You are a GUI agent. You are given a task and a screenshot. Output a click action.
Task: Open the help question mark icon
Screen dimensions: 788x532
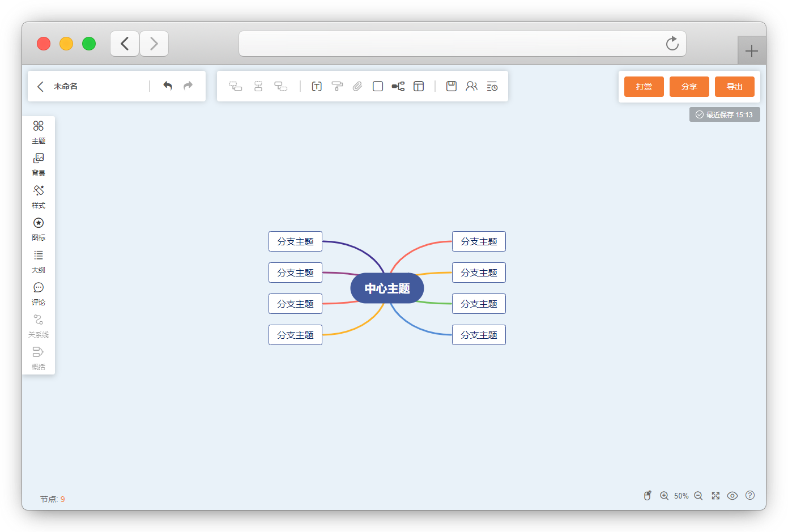[750, 495]
